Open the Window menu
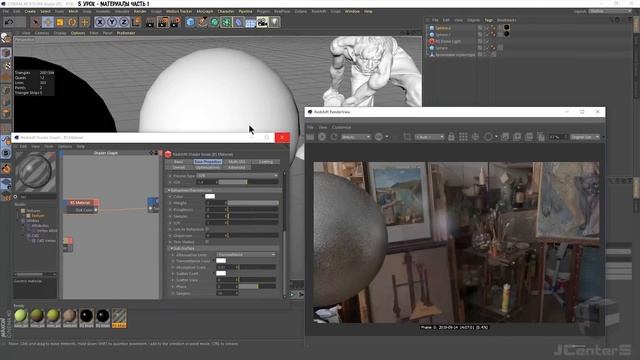 352,11
